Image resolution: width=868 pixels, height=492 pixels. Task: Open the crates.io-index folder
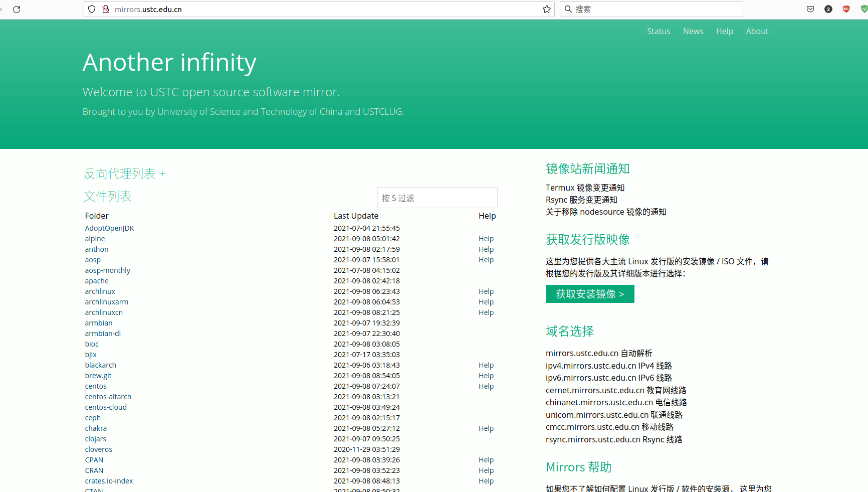[x=109, y=481]
